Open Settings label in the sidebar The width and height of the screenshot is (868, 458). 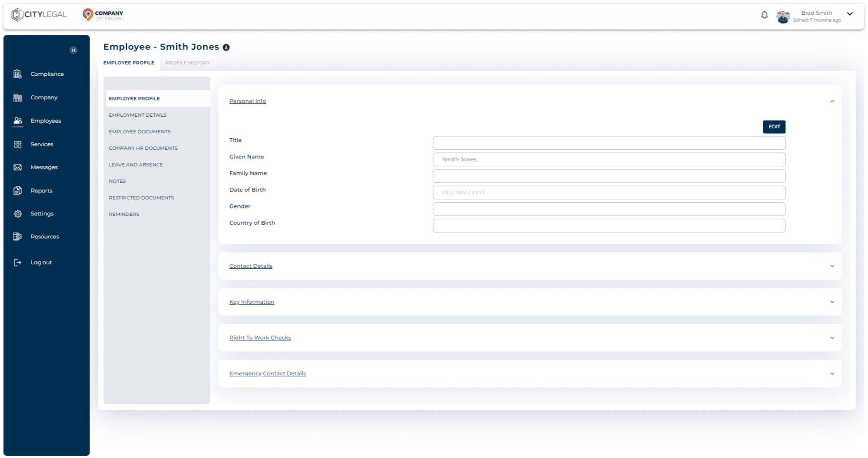(x=42, y=214)
